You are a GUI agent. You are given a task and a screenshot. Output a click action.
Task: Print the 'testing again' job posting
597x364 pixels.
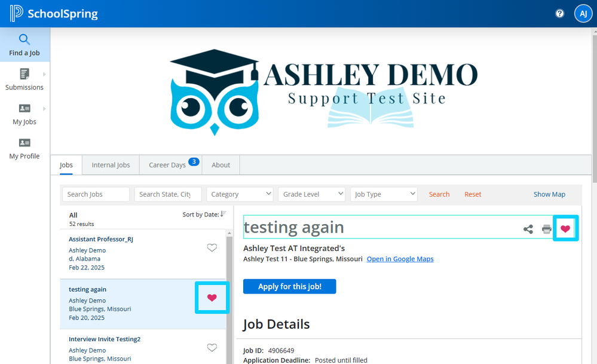pyautogui.click(x=546, y=228)
